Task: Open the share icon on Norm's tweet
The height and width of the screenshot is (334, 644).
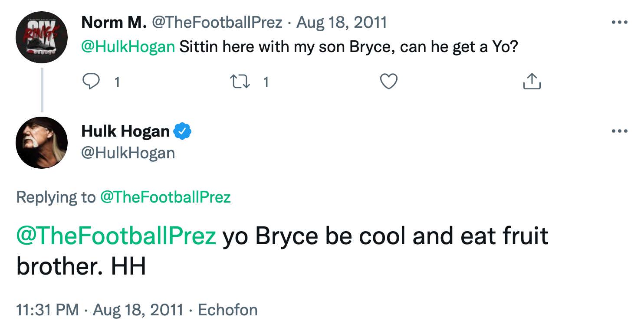Action: 532,81
